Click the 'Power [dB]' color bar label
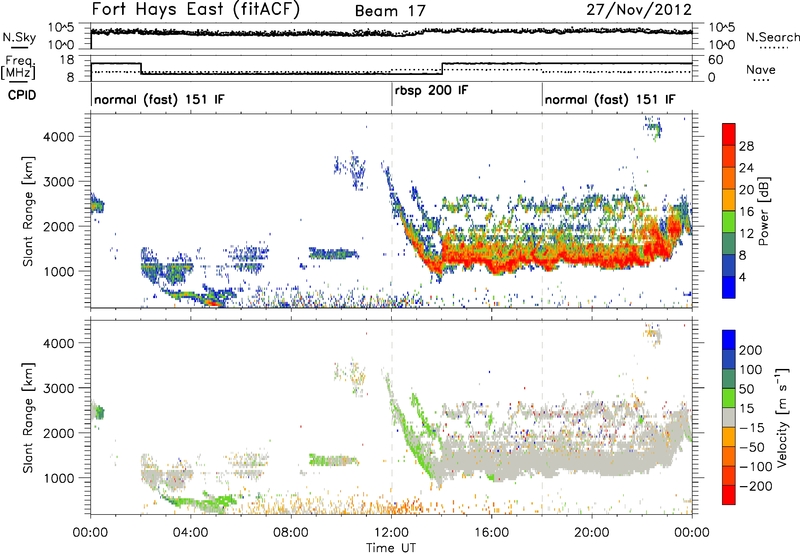 click(763, 211)
